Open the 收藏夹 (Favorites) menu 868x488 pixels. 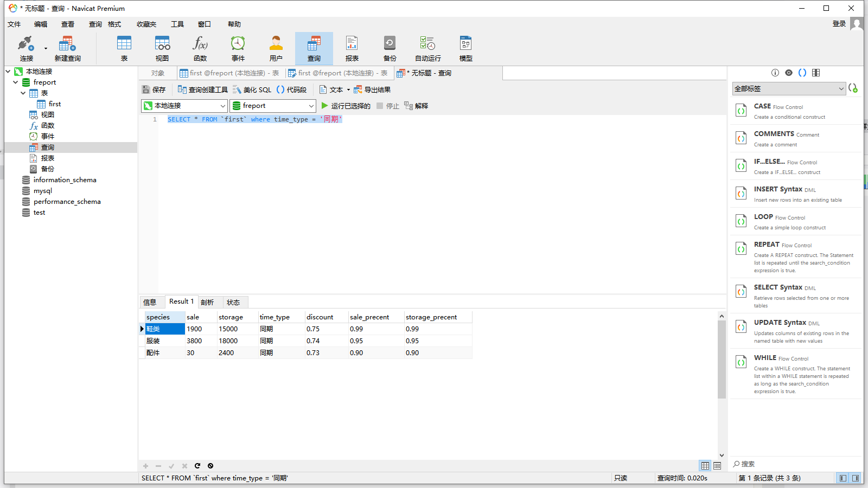(x=146, y=24)
